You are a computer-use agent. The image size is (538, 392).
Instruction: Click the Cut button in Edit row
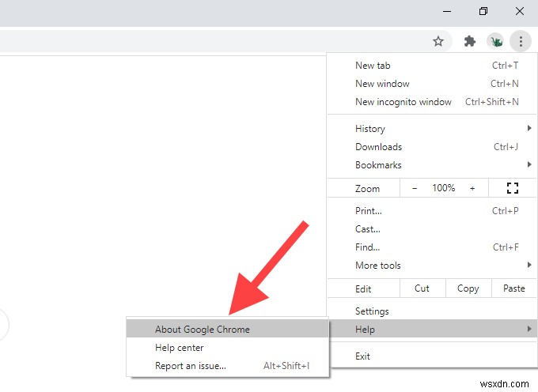coord(422,288)
